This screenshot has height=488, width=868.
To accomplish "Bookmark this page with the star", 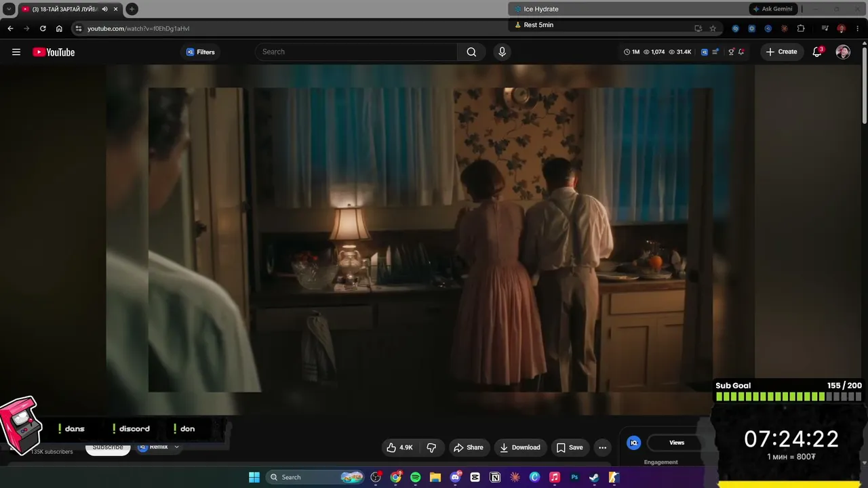I will [x=713, y=28].
